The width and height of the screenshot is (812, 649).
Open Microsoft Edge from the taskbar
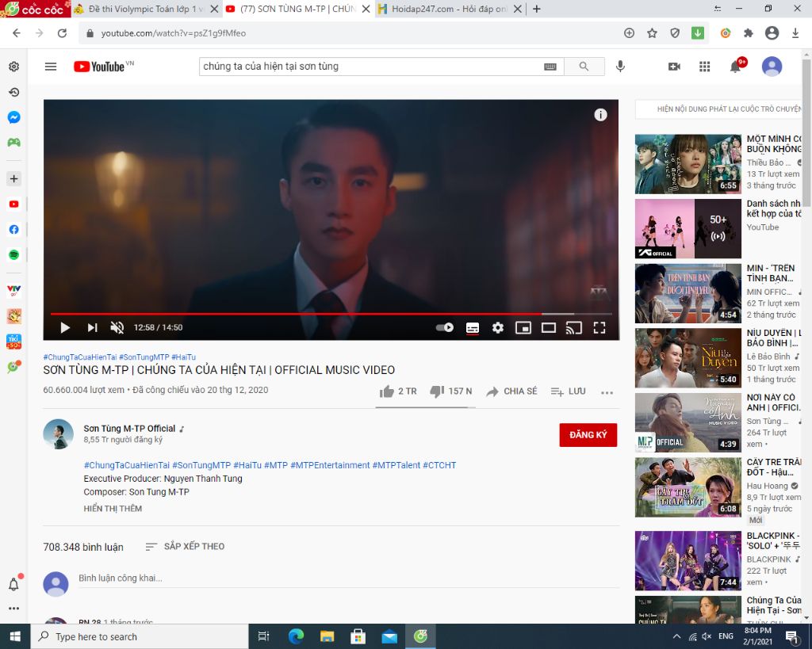click(297, 636)
